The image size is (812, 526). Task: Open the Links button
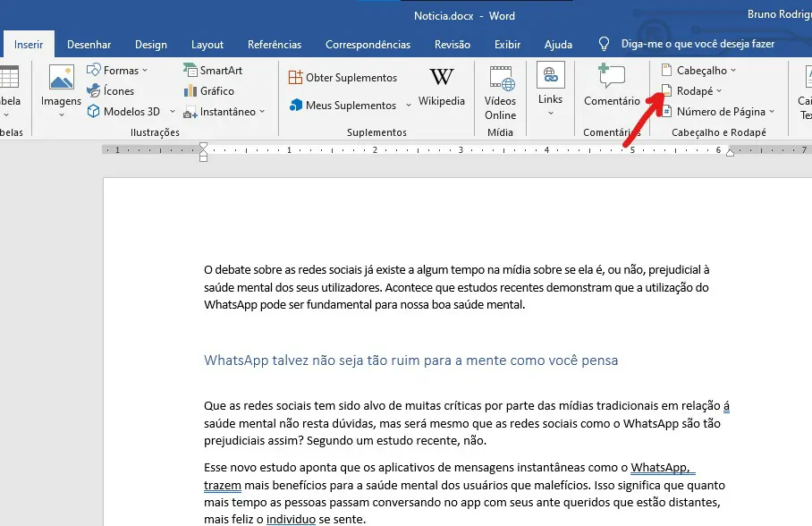point(551,83)
